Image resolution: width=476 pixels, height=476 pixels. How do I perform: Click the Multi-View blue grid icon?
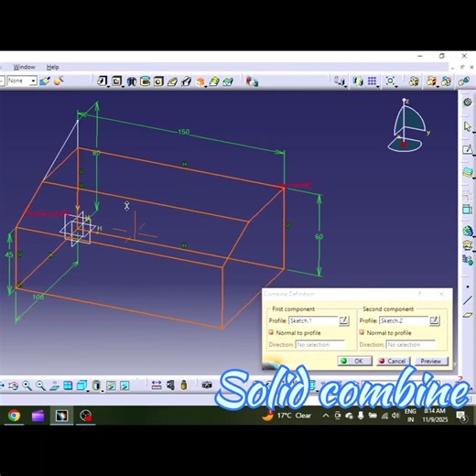[x=68, y=385]
